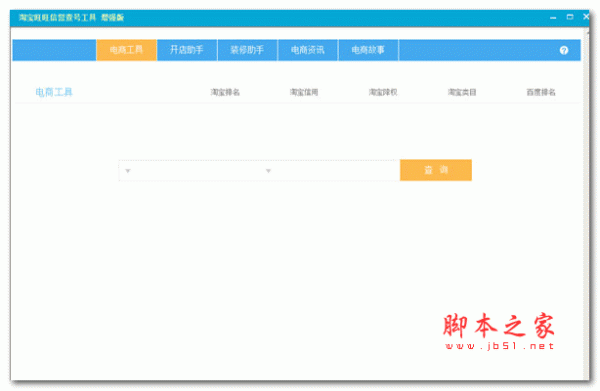The height and width of the screenshot is (391, 600).
Task: Click the orange 查询 button
Action: [436, 170]
